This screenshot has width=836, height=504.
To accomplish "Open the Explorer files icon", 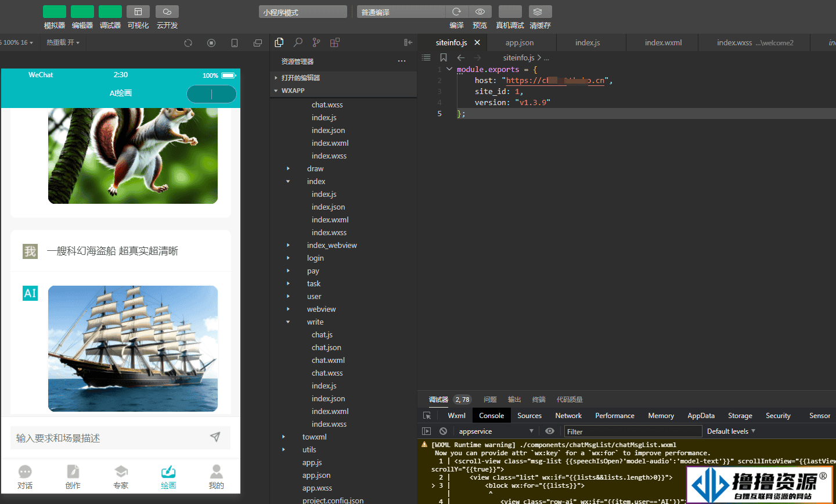I will pyautogui.click(x=279, y=42).
